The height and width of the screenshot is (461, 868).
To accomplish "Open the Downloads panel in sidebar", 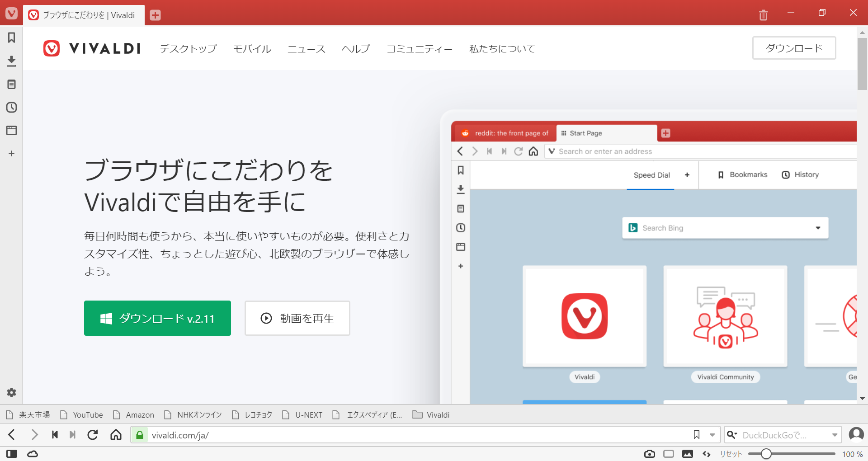I will pyautogui.click(x=11, y=61).
